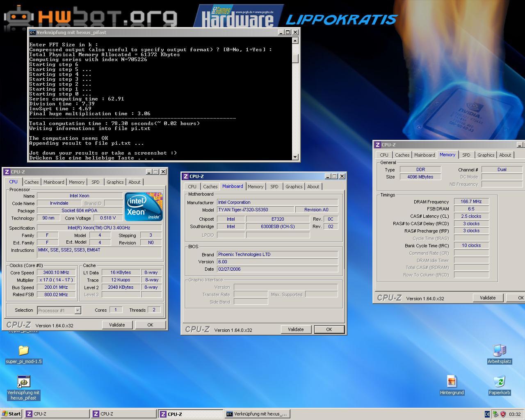Click the DRAM Frequency value 166.7 MHz
The height and width of the screenshot is (420, 525).
pyautogui.click(x=471, y=201)
